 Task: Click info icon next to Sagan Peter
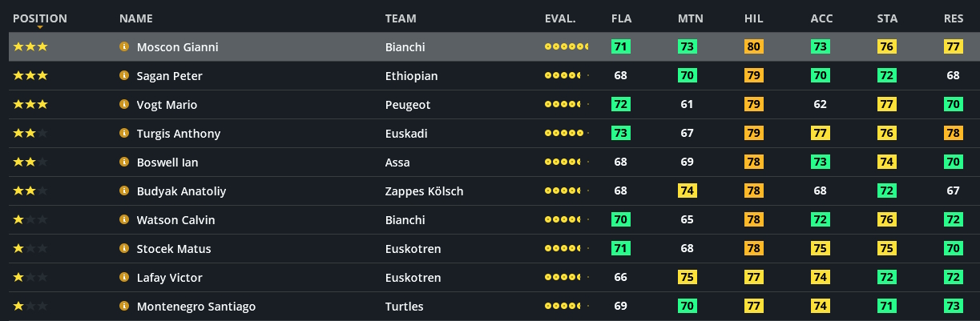[124, 76]
